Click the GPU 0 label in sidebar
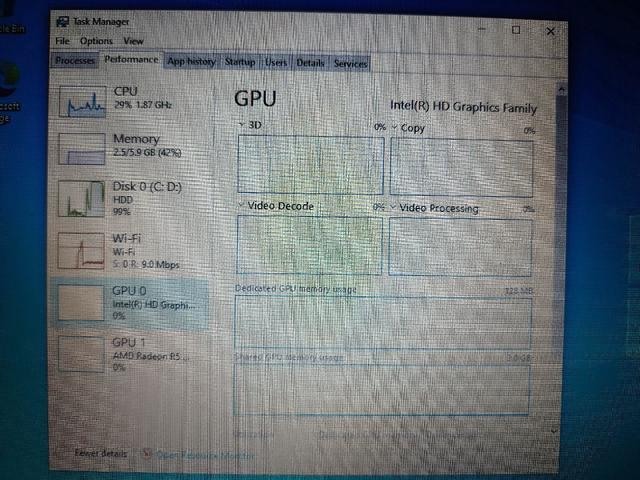Image resolution: width=640 pixels, height=480 pixels. (x=129, y=291)
